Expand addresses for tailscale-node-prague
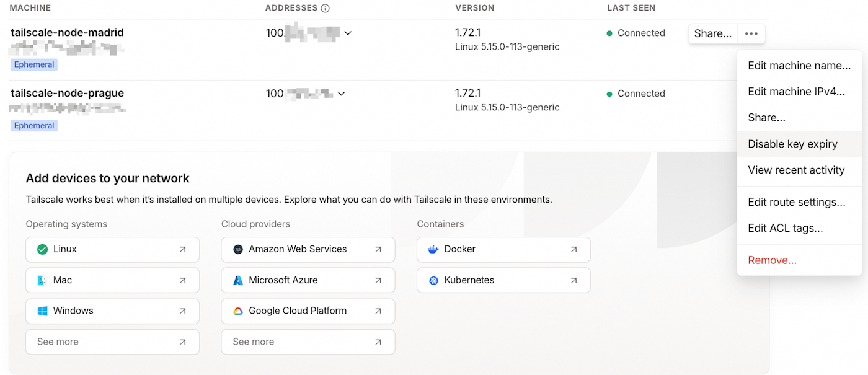The image size is (868, 375). coord(341,94)
